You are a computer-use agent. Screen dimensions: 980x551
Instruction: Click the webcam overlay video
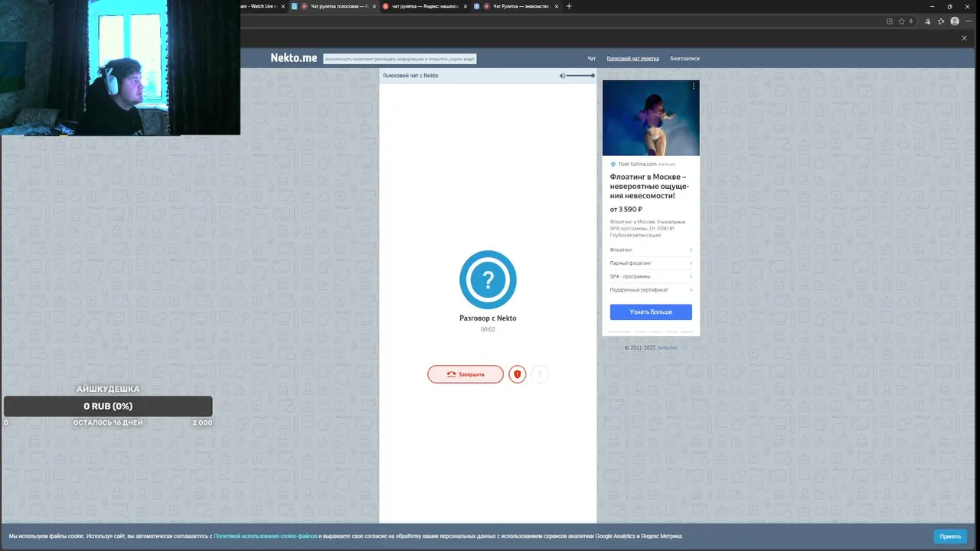coord(120,67)
